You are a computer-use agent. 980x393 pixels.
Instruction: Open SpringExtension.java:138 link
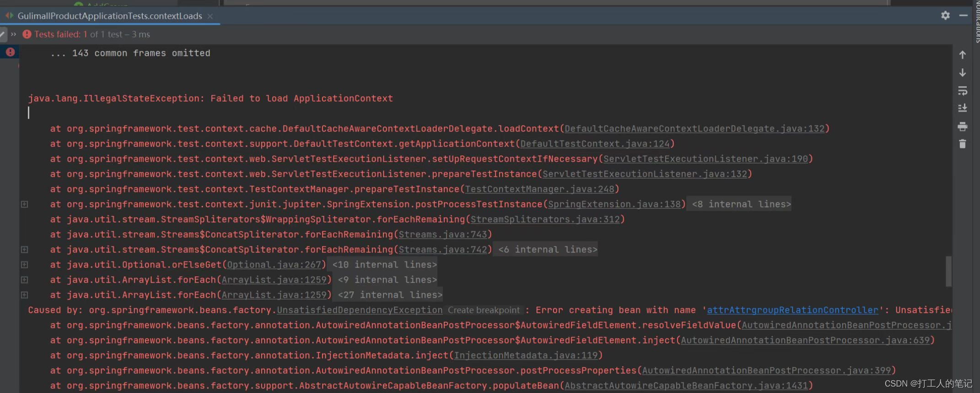click(614, 204)
